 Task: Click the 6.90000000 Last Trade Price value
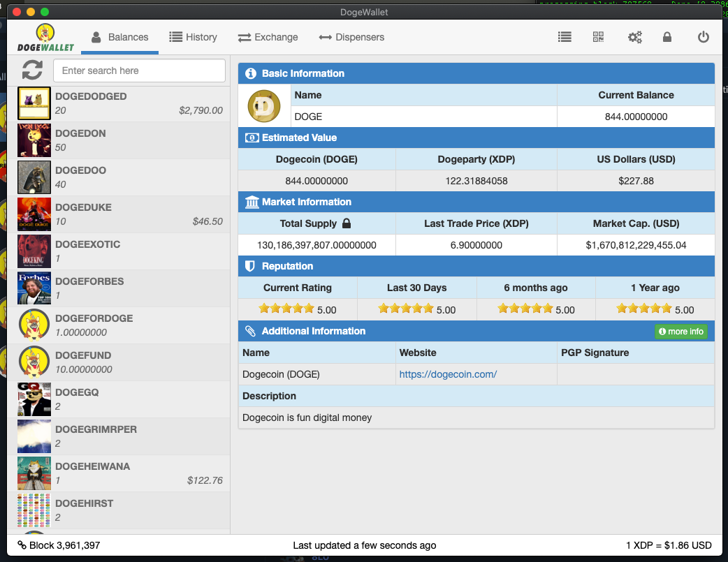476,245
